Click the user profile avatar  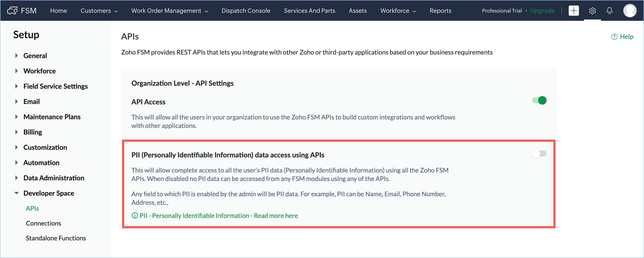point(630,10)
